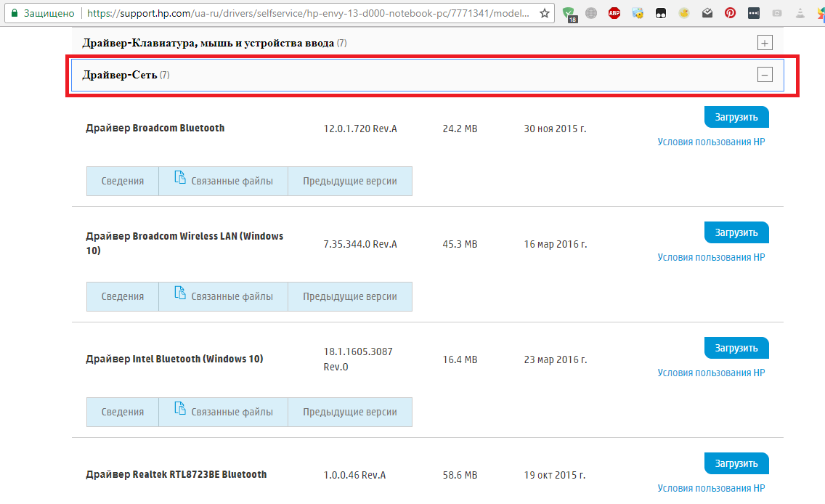Open Сведения tab for Broadcom Bluetooth driver
The image size is (825, 504).
(x=122, y=181)
